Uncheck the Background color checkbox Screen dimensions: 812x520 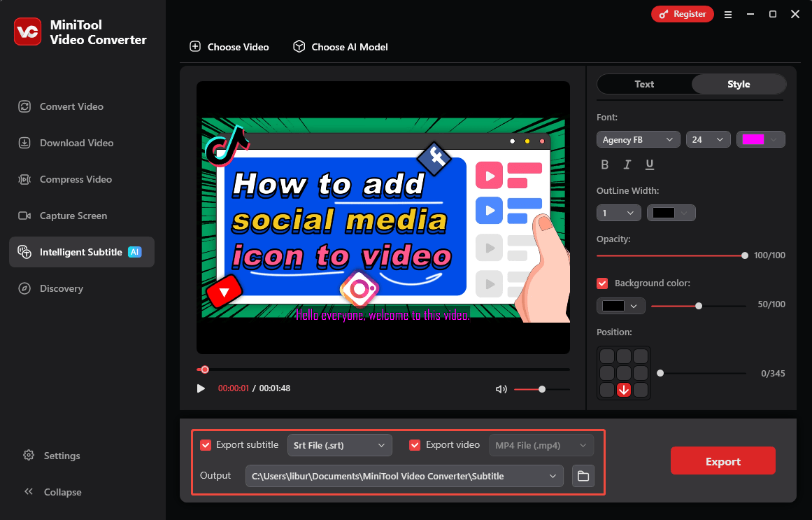coord(601,283)
